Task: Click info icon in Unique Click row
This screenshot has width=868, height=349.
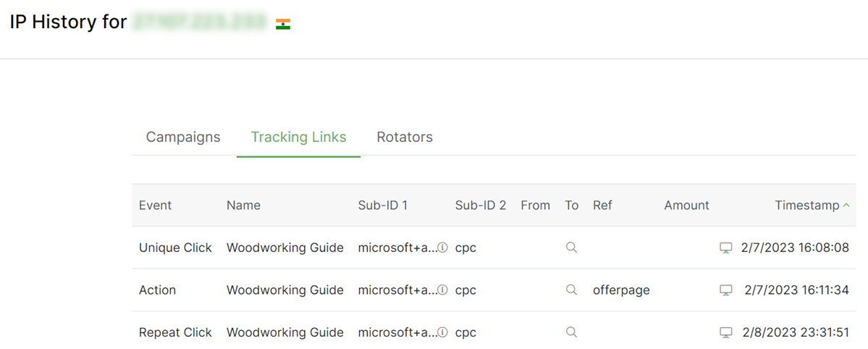Action: coord(442,248)
